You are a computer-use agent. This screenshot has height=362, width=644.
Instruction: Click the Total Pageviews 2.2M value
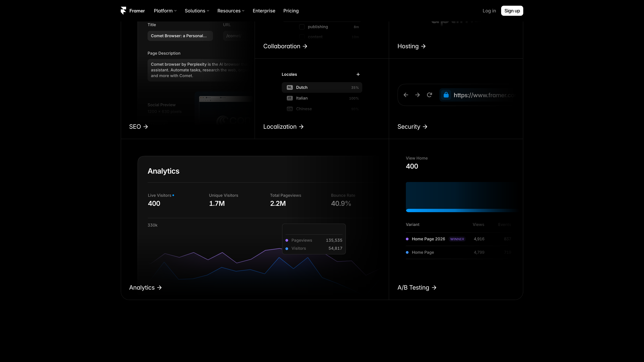pyautogui.click(x=278, y=203)
